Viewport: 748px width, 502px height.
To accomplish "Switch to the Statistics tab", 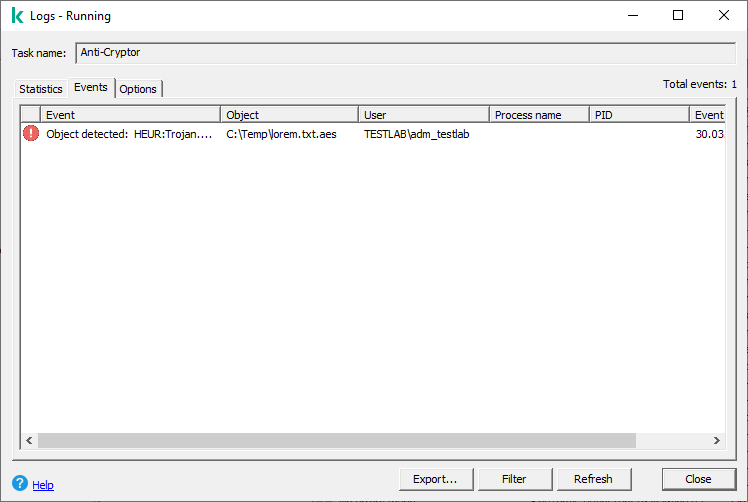I will tap(41, 89).
